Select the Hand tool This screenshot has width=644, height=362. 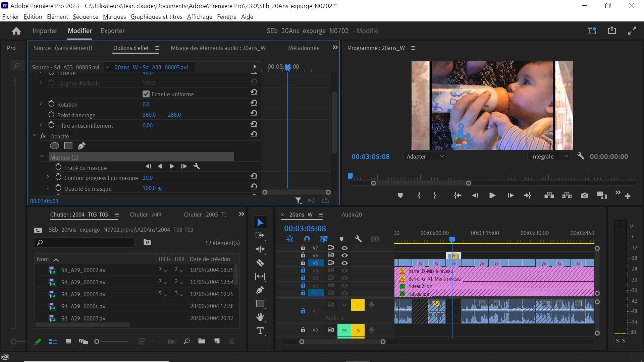click(x=260, y=317)
